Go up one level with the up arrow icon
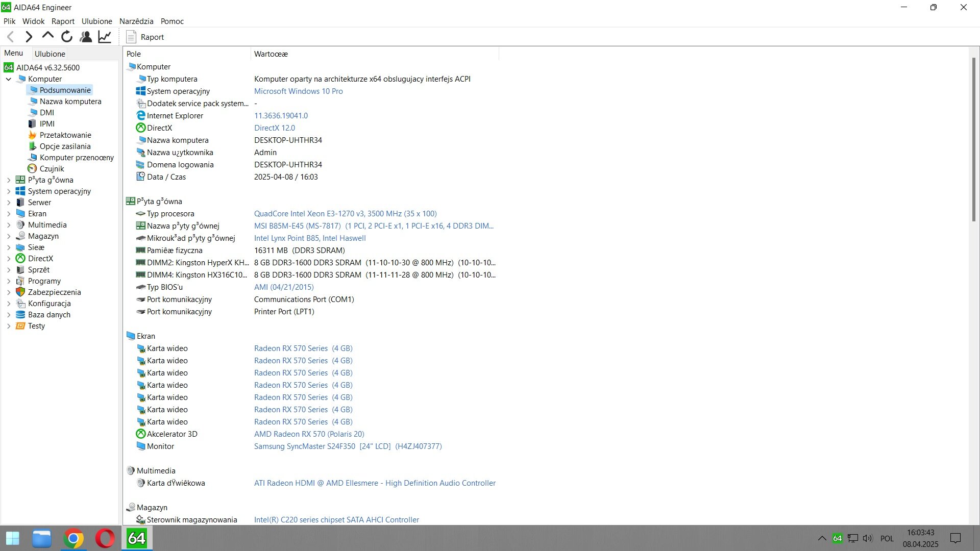 click(x=48, y=36)
